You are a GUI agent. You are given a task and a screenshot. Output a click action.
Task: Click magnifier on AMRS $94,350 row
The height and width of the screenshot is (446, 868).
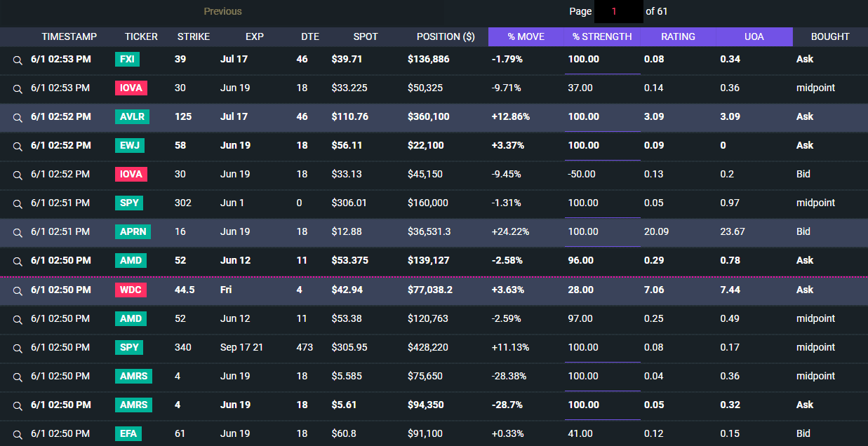[x=18, y=405]
